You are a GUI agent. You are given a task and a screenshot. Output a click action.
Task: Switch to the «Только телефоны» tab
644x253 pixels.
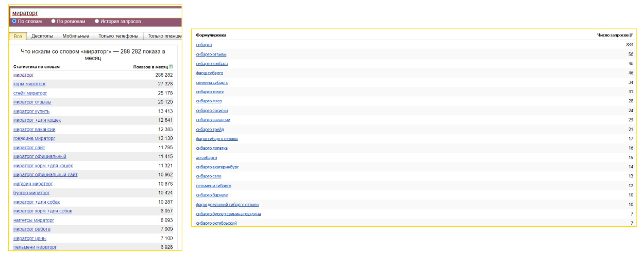pyautogui.click(x=118, y=36)
